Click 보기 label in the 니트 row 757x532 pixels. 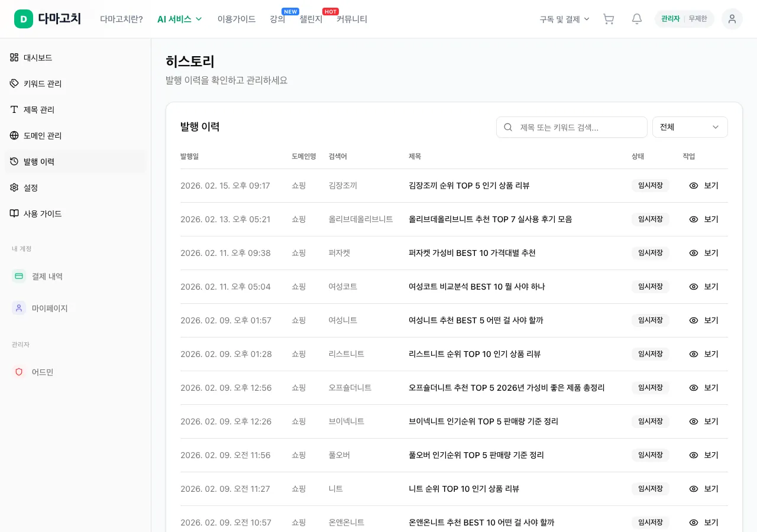coord(711,489)
